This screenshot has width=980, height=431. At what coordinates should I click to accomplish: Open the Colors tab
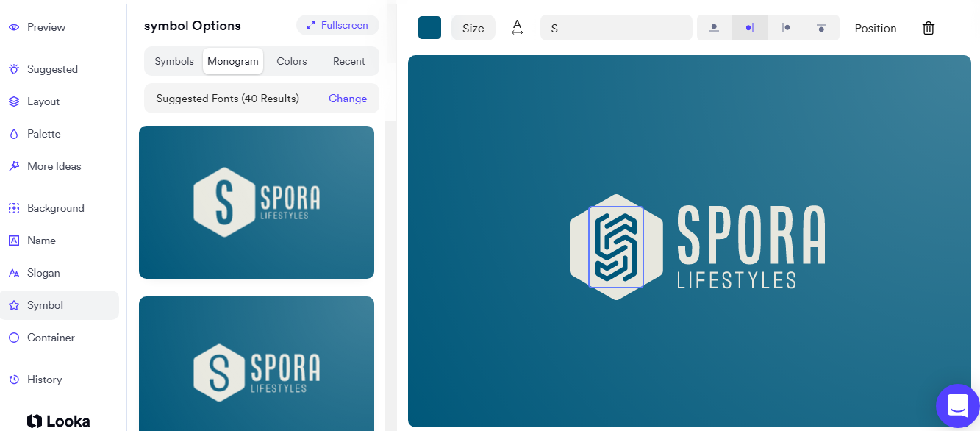[291, 61]
